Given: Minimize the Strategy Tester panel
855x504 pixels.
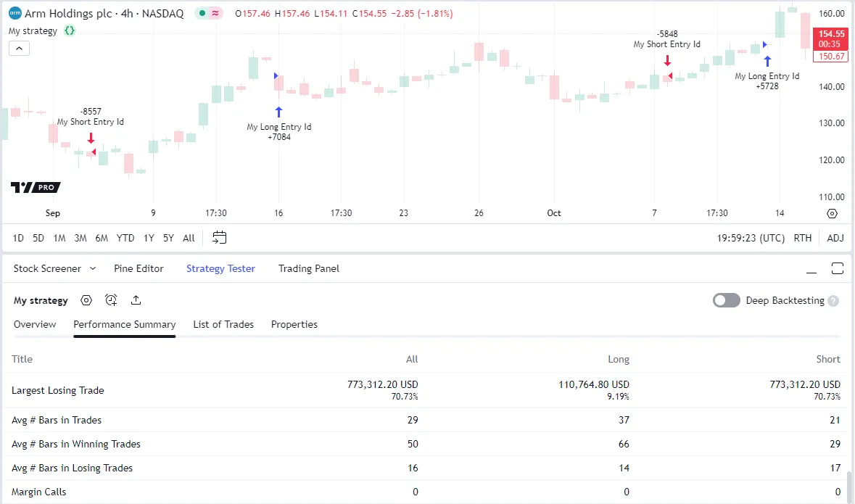Looking at the screenshot, I should point(813,269).
